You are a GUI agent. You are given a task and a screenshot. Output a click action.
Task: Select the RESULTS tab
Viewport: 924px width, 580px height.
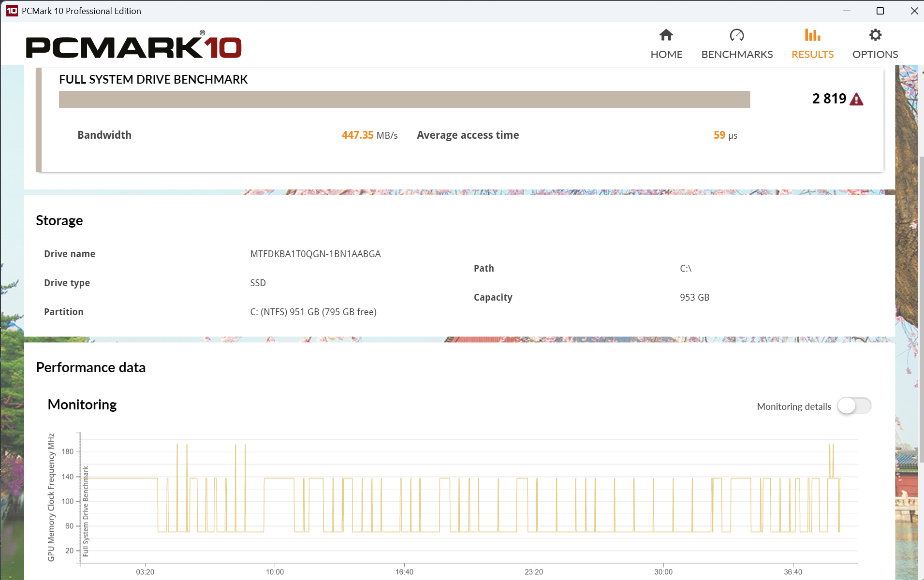coord(812,43)
